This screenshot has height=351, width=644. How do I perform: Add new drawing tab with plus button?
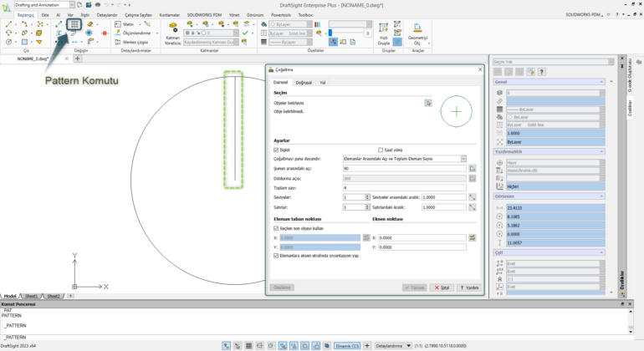[x=77, y=58]
